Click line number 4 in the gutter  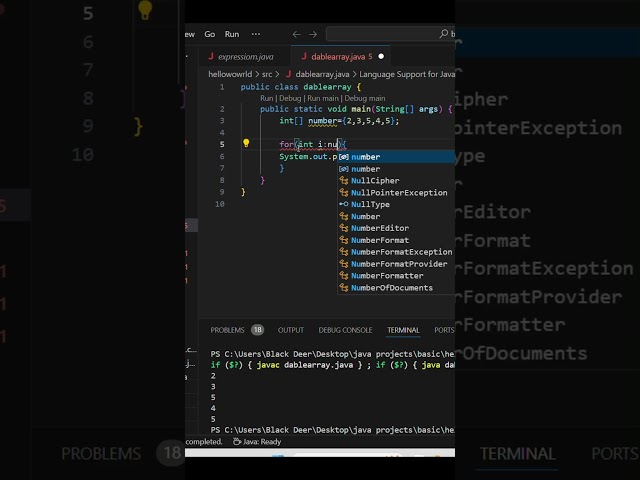(x=222, y=133)
